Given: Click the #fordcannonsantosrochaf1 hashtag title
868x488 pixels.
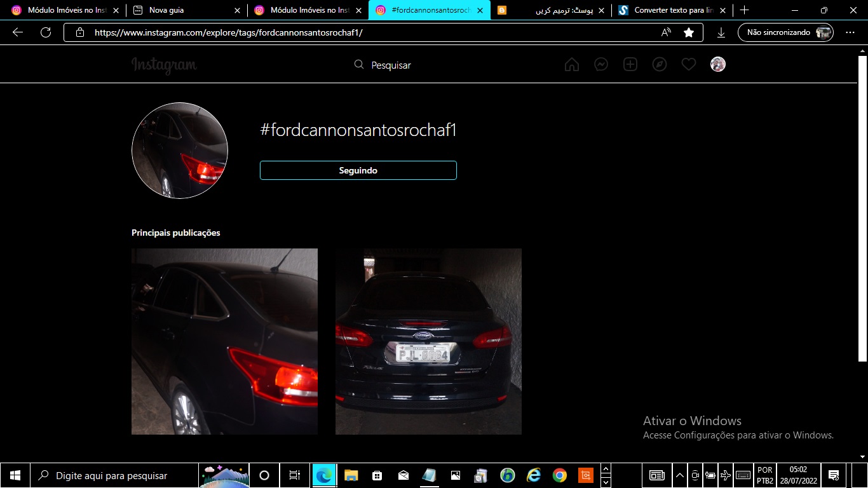Looking at the screenshot, I should click(x=358, y=130).
